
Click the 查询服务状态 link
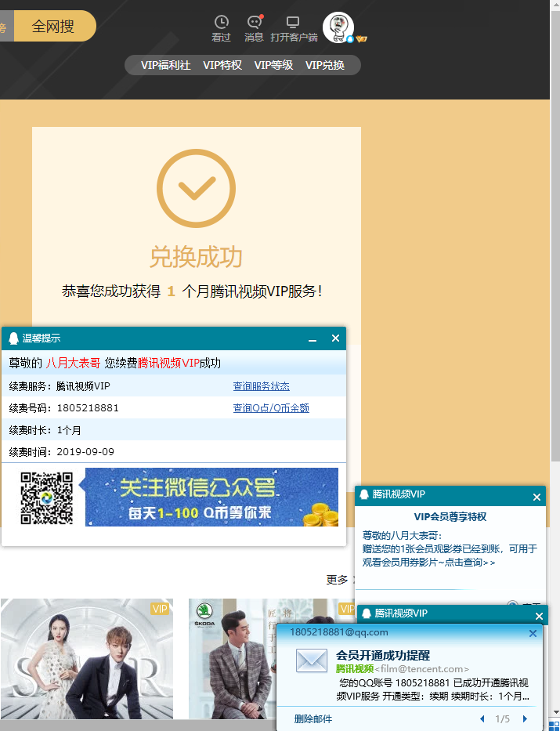coord(261,386)
